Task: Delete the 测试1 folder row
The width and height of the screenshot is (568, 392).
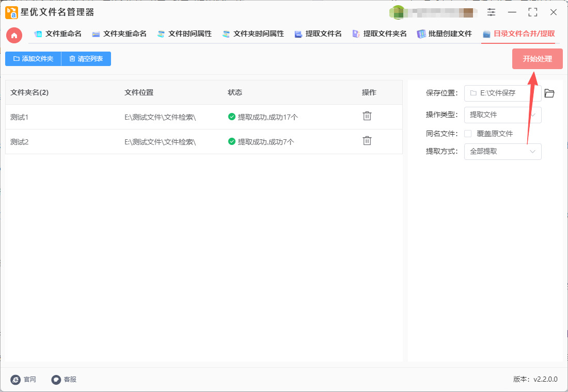Action: coord(367,116)
